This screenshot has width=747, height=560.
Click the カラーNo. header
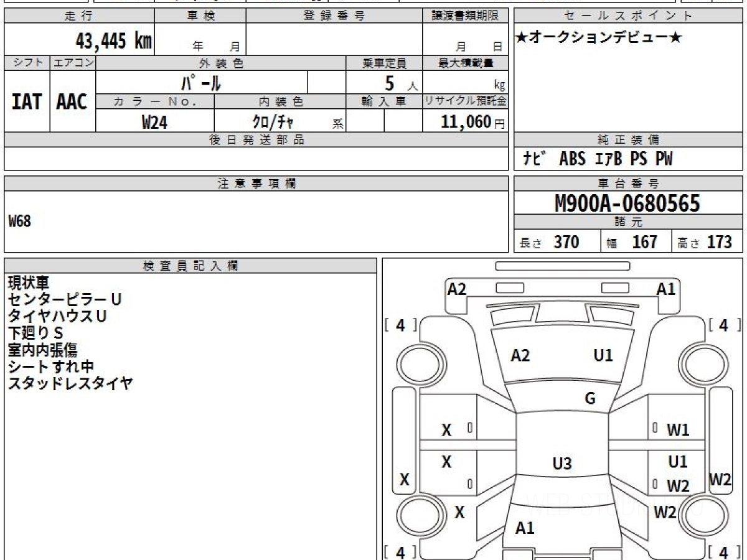(155, 101)
